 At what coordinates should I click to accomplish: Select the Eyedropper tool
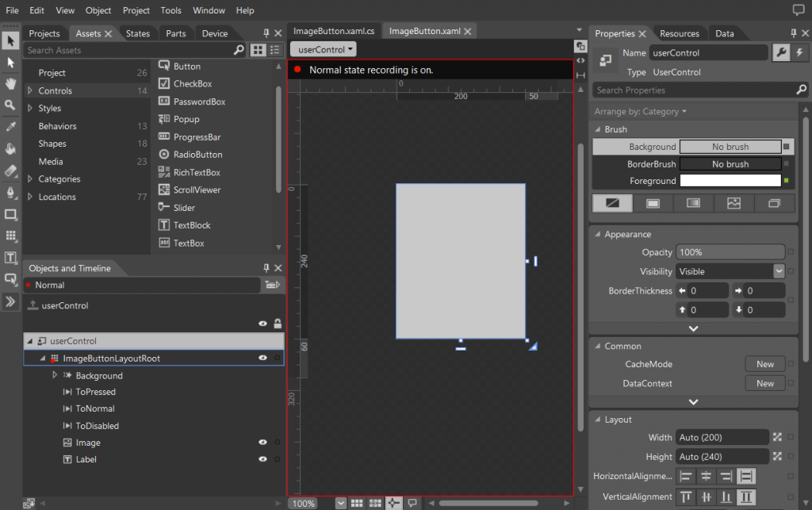point(10,127)
